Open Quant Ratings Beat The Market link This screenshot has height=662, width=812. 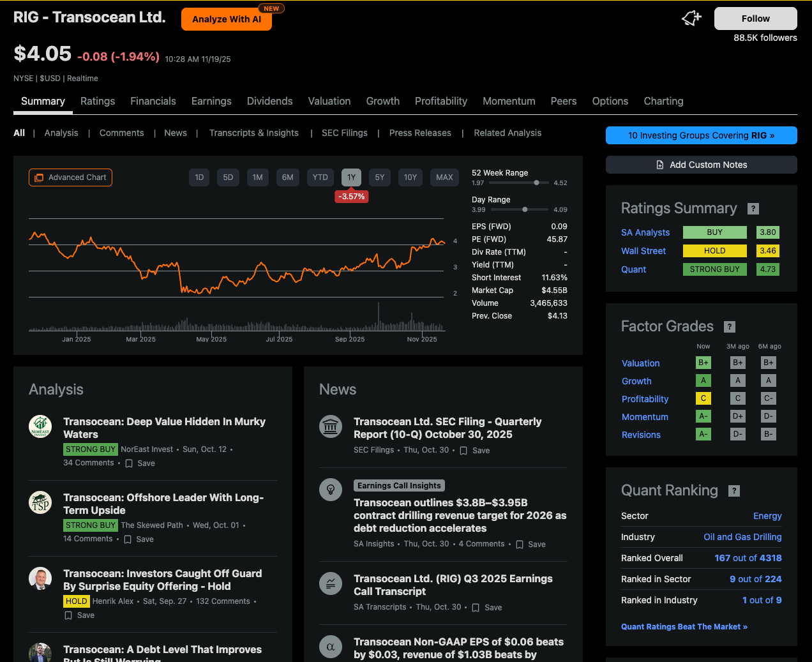(x=684, y=627)
